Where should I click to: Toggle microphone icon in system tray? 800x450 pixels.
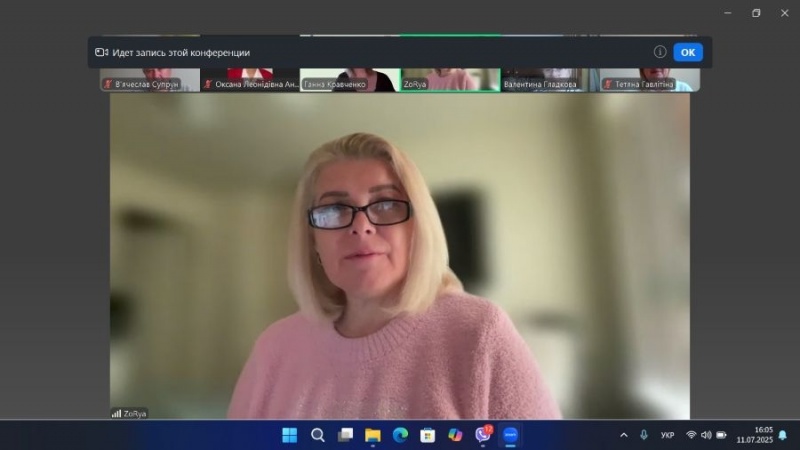pyautogui.click(x=644, y=435)
